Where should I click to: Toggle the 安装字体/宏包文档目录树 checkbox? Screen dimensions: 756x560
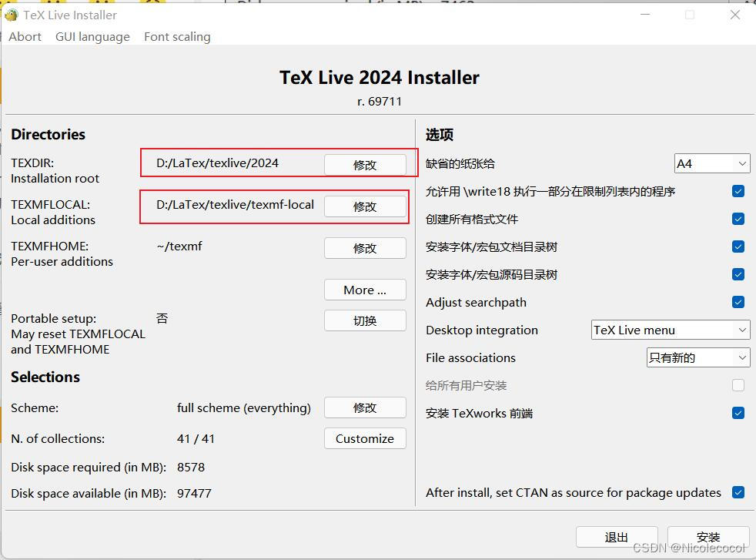[738, 246]
